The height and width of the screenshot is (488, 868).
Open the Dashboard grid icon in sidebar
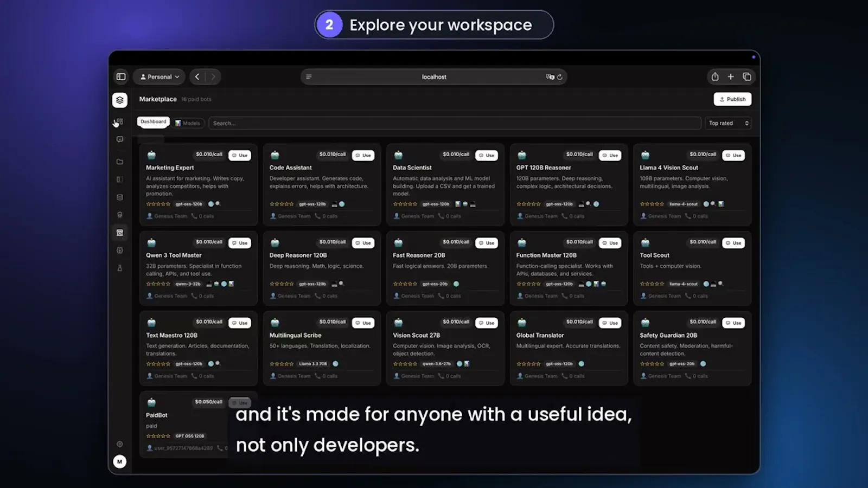pos(120,122)
